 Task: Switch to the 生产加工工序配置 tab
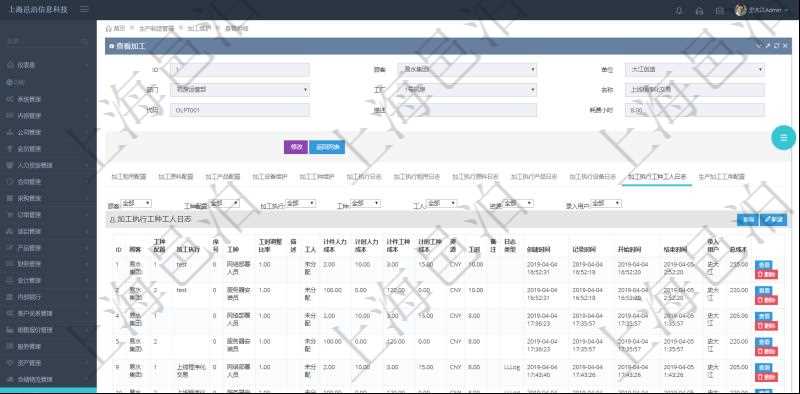click(721, 177)
